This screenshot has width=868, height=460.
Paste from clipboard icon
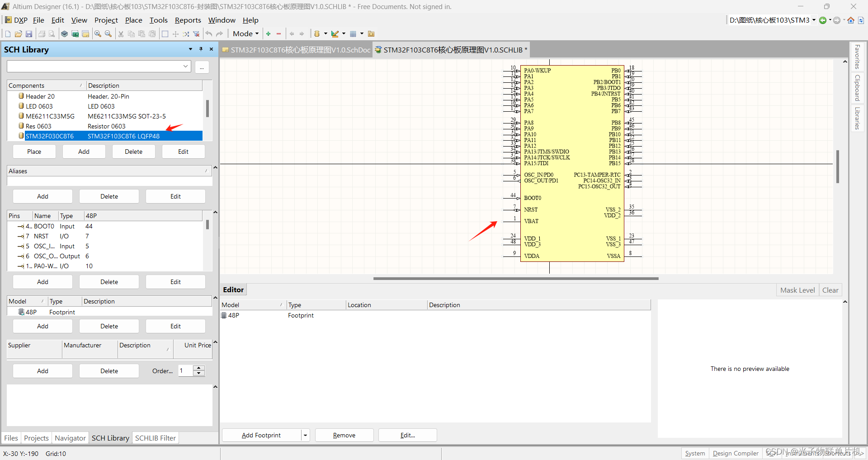142,34
